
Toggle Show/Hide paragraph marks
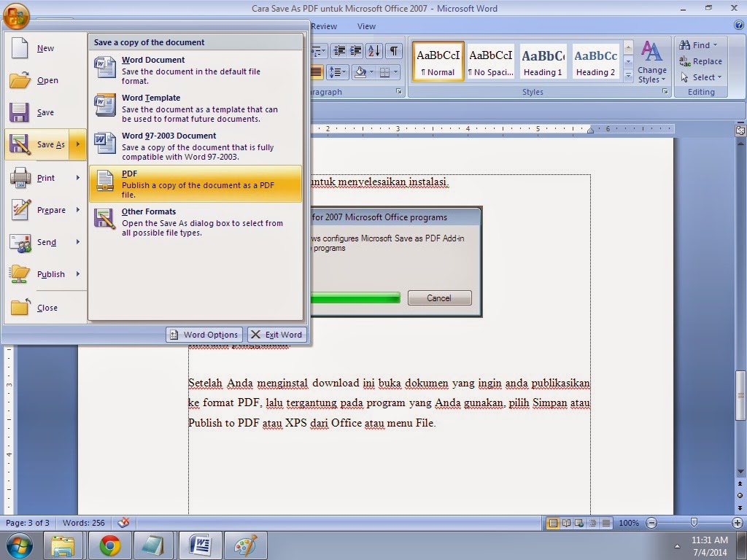click(393, 50)
